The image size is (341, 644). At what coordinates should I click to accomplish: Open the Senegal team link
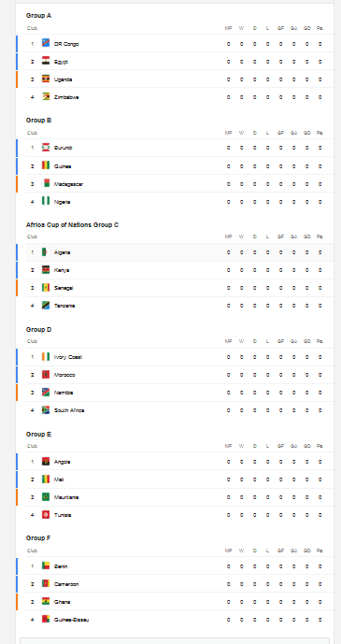pyautogui.click(x=64, y=288)
